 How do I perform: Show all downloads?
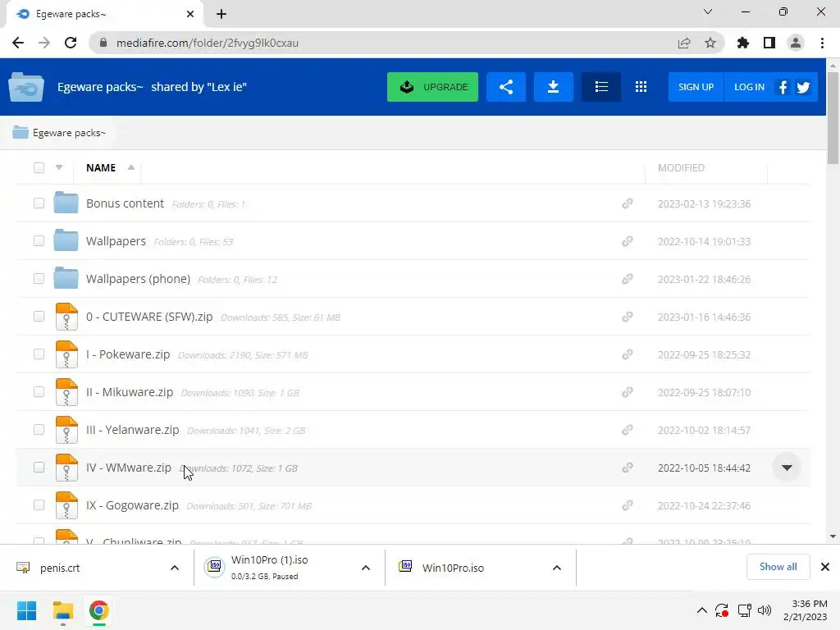(778, 567)
